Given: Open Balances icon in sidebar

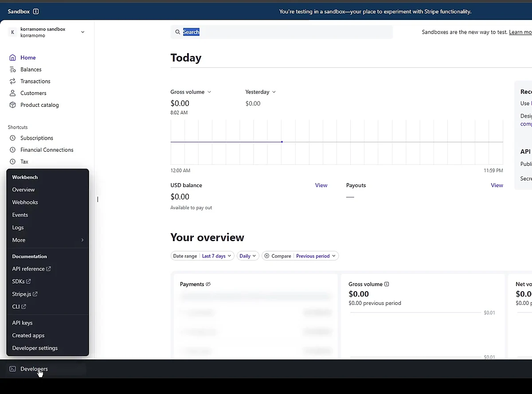Looking at the screenshot, I should (13, 70).
